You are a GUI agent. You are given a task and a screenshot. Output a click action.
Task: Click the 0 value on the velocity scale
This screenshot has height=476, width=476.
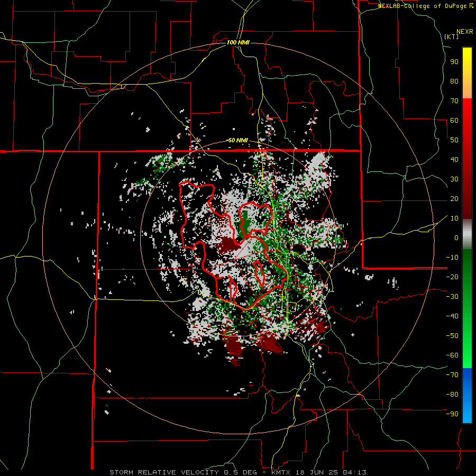coord(456,237)
